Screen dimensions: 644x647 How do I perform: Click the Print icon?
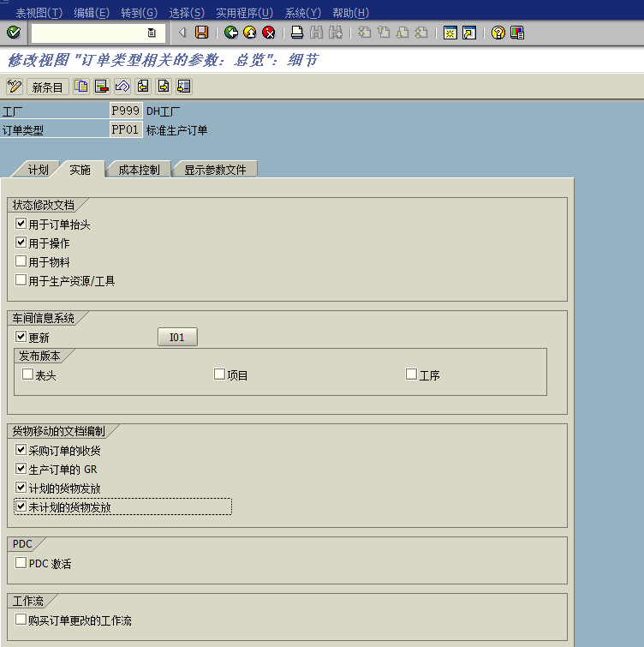point(297,33)
